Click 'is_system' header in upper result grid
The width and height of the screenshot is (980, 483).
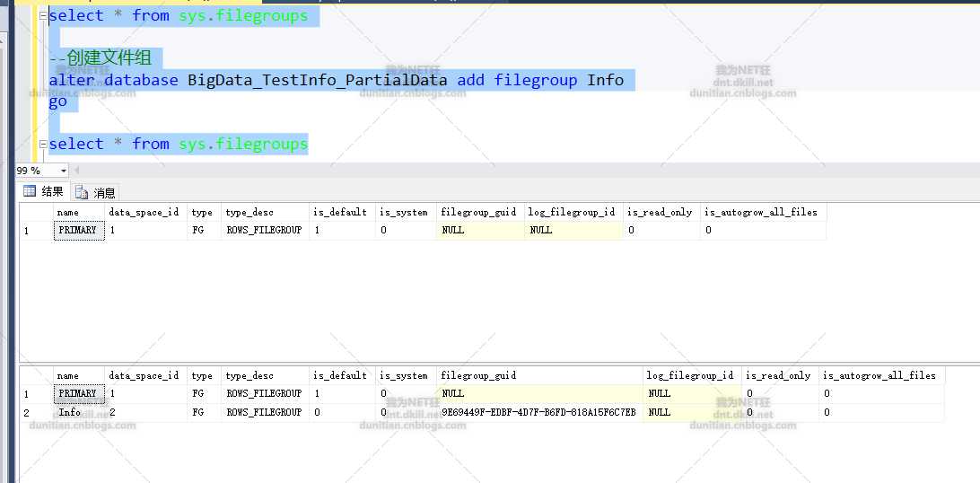(406, 212)
